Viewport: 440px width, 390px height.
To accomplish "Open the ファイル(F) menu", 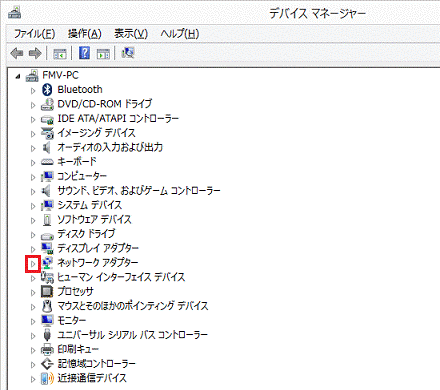I will (x=34, y=34).
